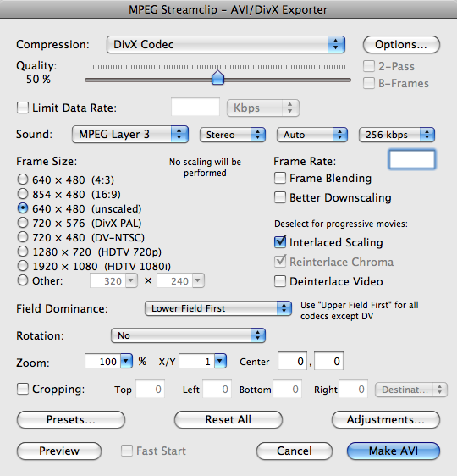457x476 pixels.
Task: Open the 320 width combo box arrow
Action: pos(131,281)
